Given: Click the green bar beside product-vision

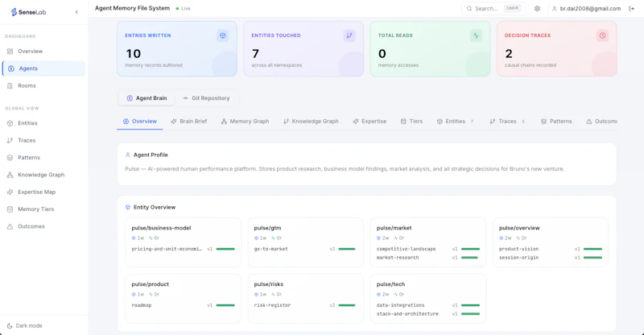Looking at the screenshot, I should [592, 249].
